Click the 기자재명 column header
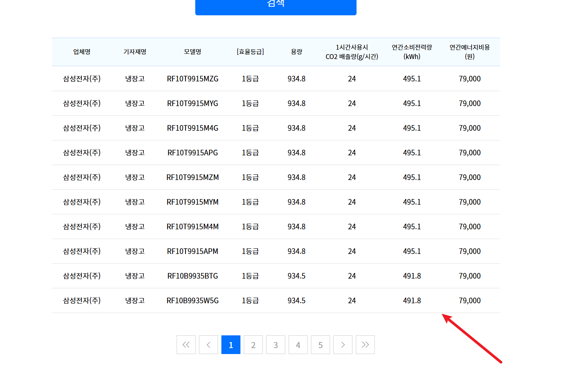Viewport: 588px width, 391px height. [x=135, y=52]
